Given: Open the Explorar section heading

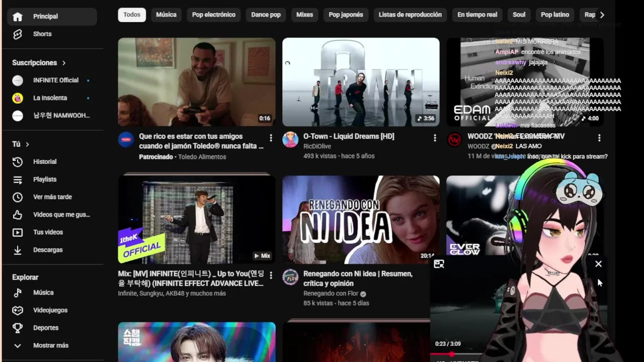Looking at the screenshot, I should tap(25, 278).
